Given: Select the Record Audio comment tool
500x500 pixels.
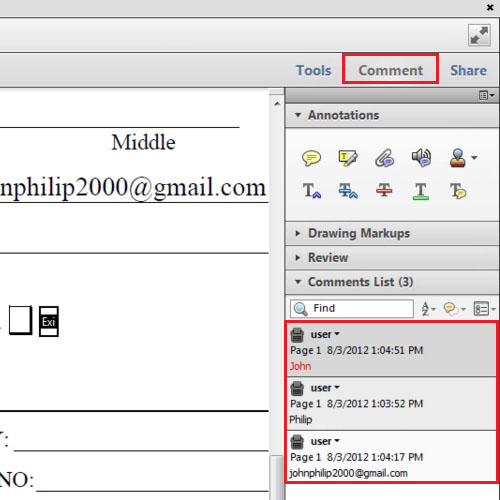Looking at the screenshot, I should tap(421, 157).
